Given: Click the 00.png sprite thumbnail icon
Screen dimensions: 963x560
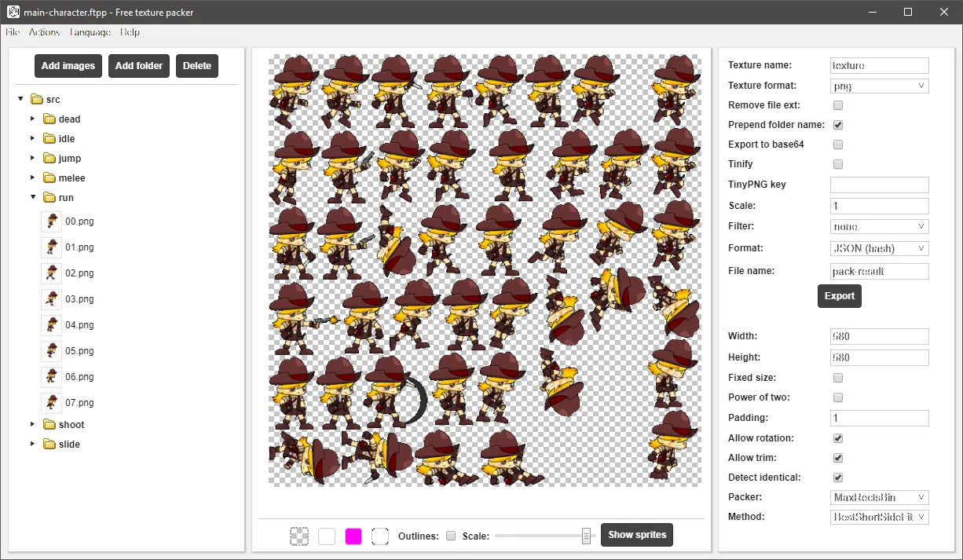Looking at the screenshot, I should pos(51,221).
